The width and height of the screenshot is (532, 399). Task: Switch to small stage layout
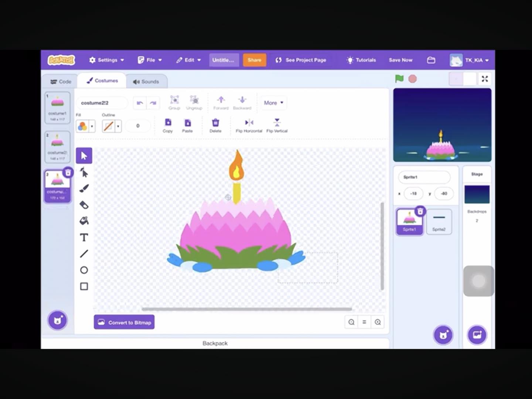[x=456, y=79]
